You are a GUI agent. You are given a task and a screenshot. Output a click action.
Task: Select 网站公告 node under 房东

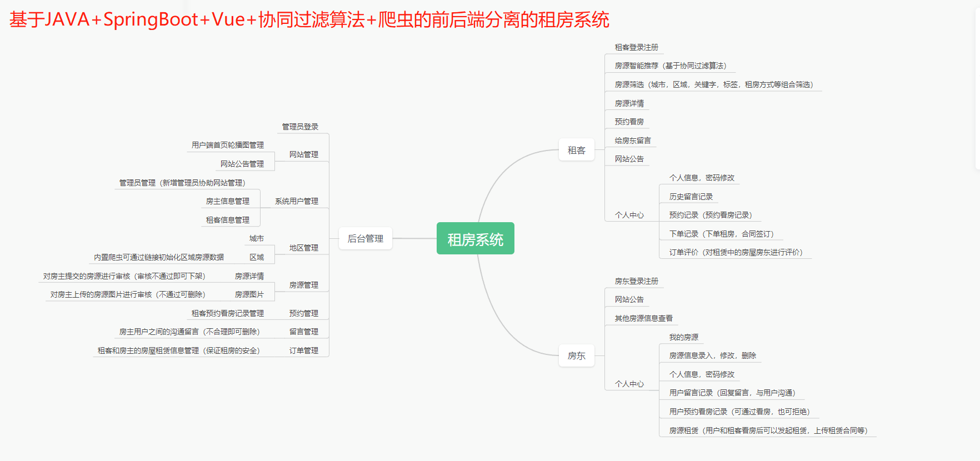coord(629,300)
